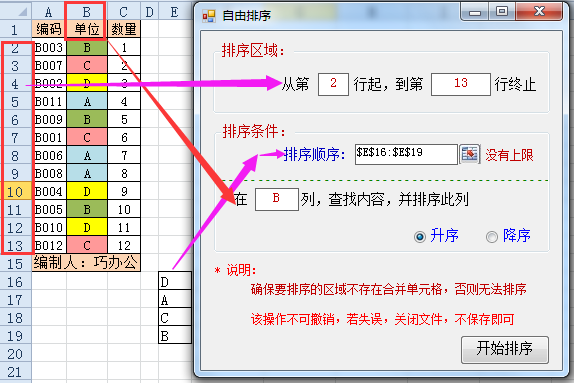Image resolution: width=574 pixels, height=383 pixels.
Task: Click cell B007
Action: (x=49, y=65)
